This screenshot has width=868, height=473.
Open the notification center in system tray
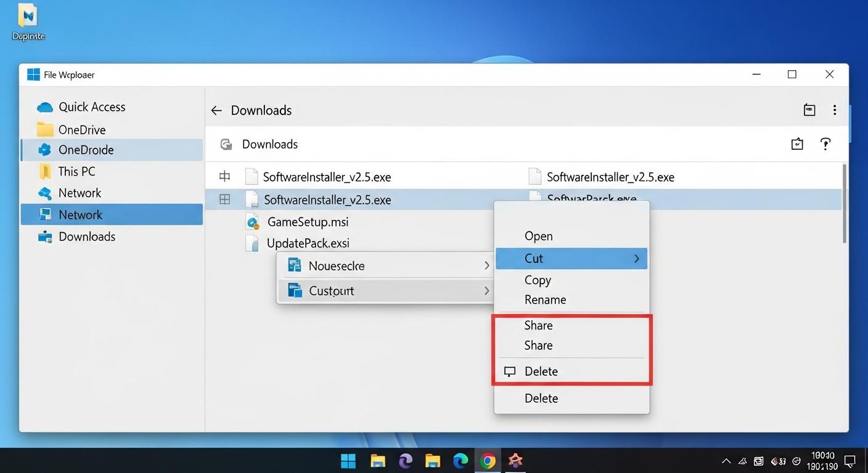point(850,460)
